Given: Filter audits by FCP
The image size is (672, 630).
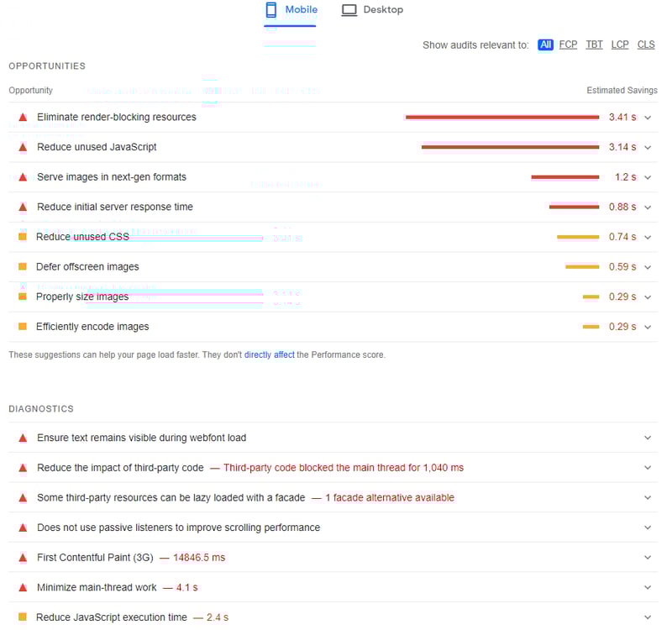Looking at the screenshot, I should 568,45.
